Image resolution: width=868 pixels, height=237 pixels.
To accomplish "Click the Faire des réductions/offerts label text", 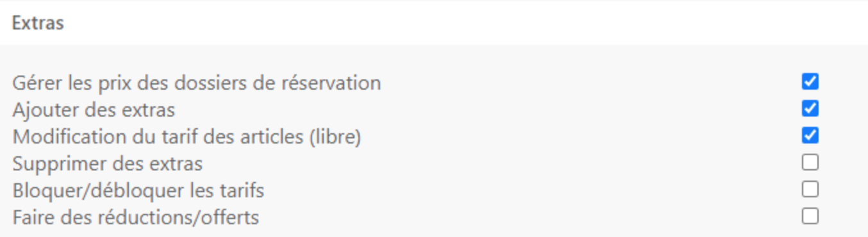I will coord(135,218).
